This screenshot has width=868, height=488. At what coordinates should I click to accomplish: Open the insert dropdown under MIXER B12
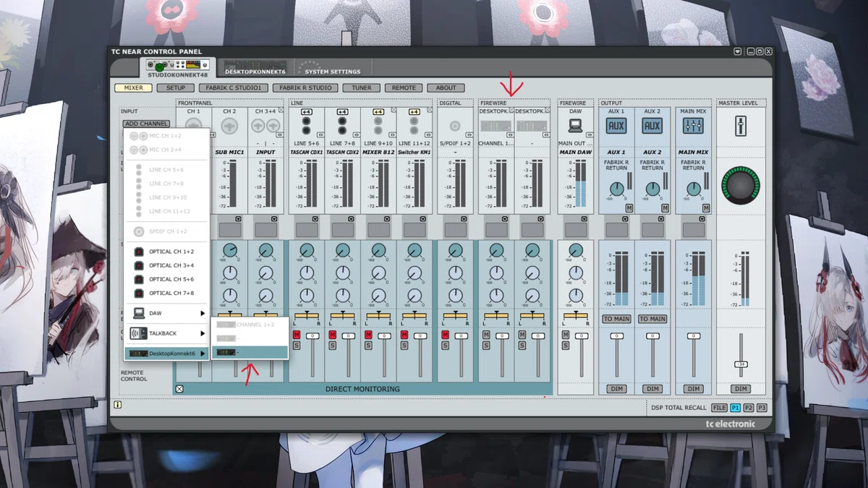click(x=388, y=219)
